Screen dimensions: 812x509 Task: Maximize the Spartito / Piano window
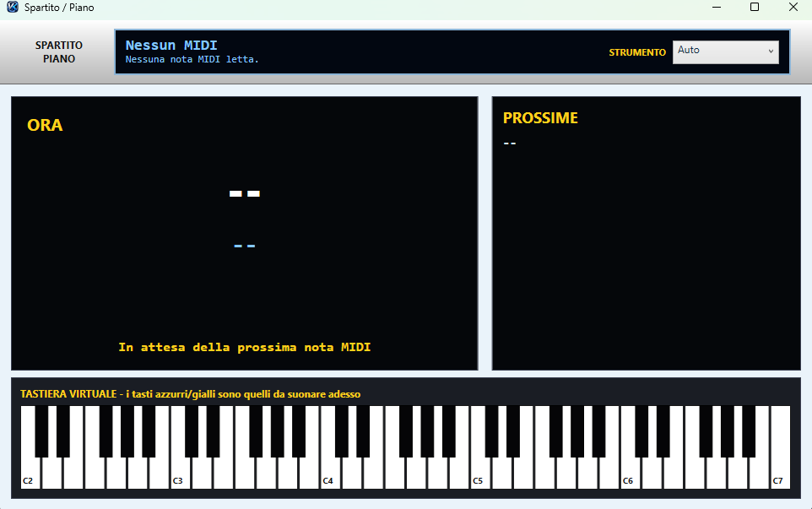click(x=755, y=8)
